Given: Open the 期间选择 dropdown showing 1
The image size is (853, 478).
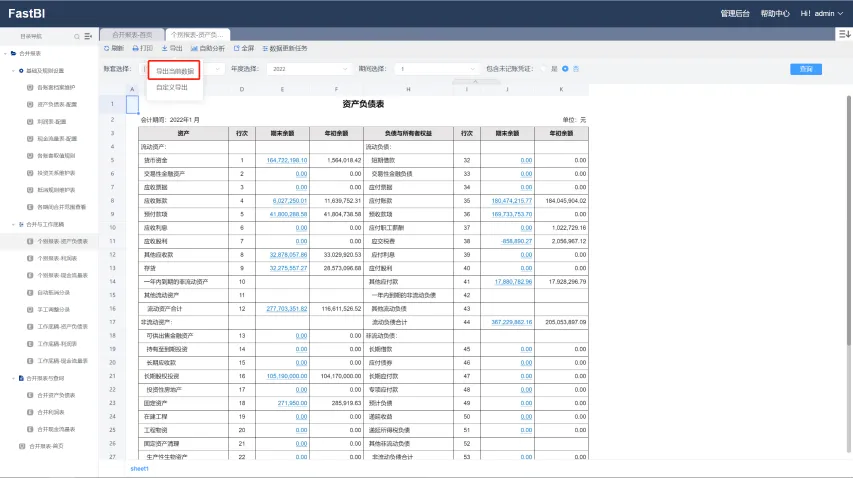Looking at the screenshot, I should click(x=436, y=69).
